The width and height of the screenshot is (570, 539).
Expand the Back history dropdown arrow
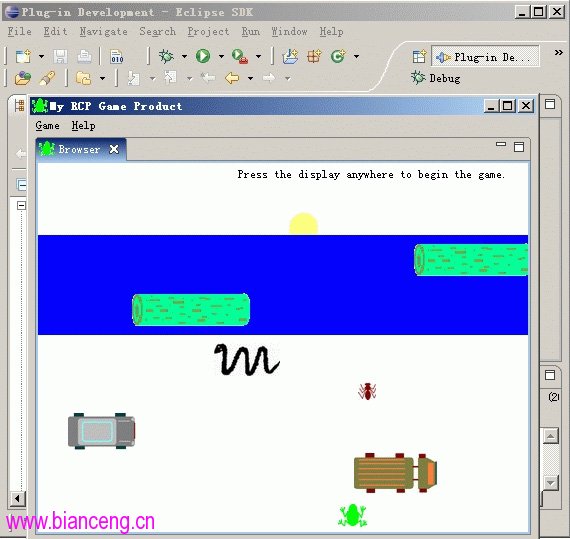(250, 78)
